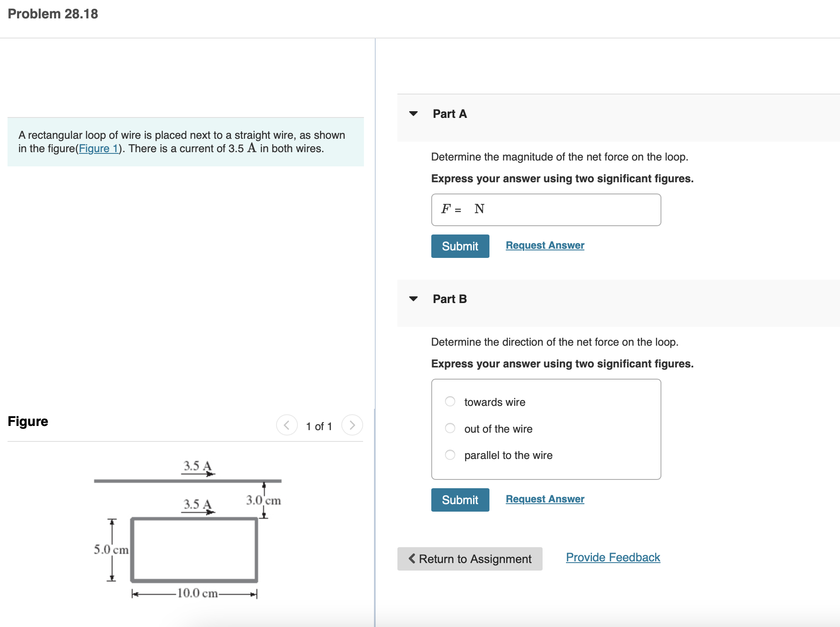Viewport: 840px width, 627px height.
Task: Open Provide Feedback
Action: 613,557
